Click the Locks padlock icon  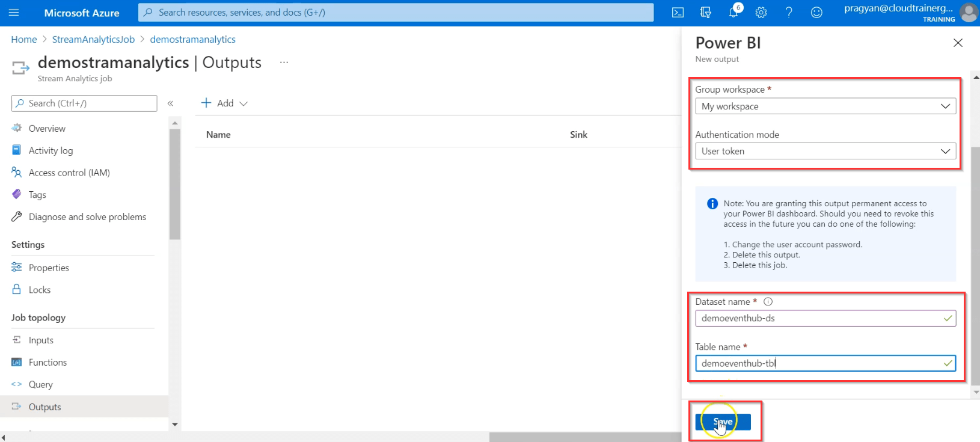17,289
